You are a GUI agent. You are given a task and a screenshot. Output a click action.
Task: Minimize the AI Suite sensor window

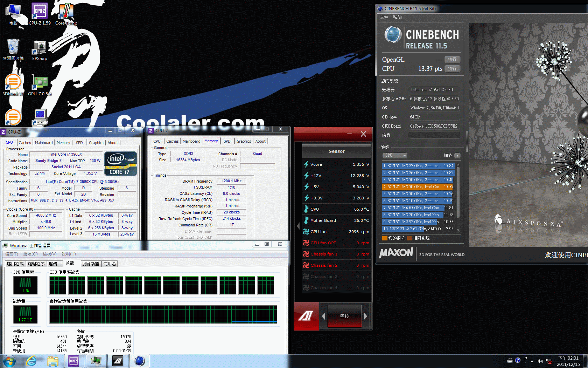[349, 134]
